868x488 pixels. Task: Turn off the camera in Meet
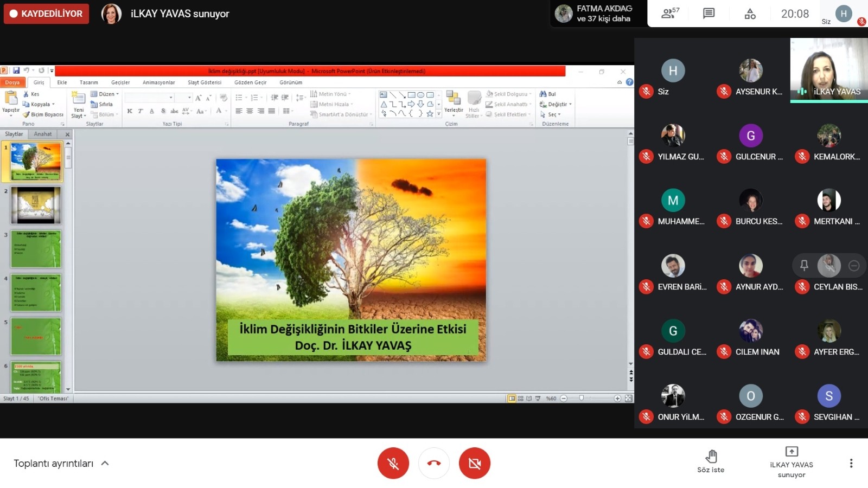(x=475, y=463)
